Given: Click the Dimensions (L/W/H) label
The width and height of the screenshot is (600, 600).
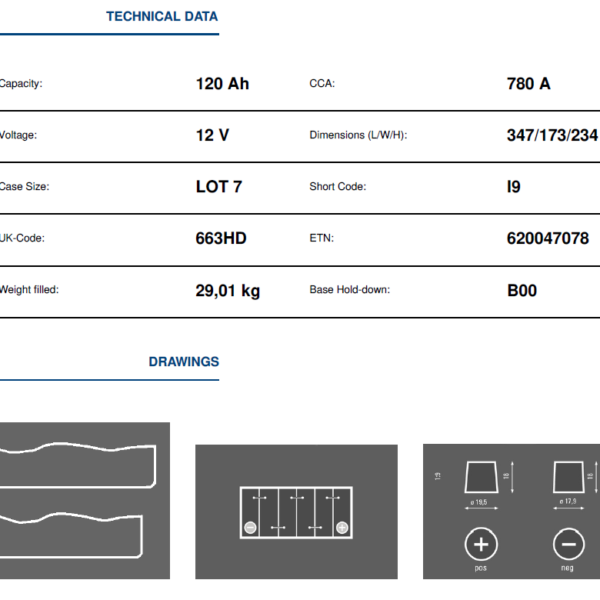Looking at the screenshot, I should (x=358, y=135).
